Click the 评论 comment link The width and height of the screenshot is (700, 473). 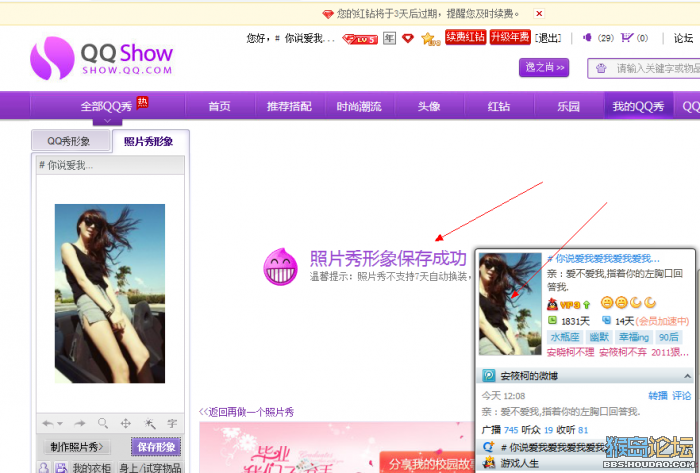[681, 395]
